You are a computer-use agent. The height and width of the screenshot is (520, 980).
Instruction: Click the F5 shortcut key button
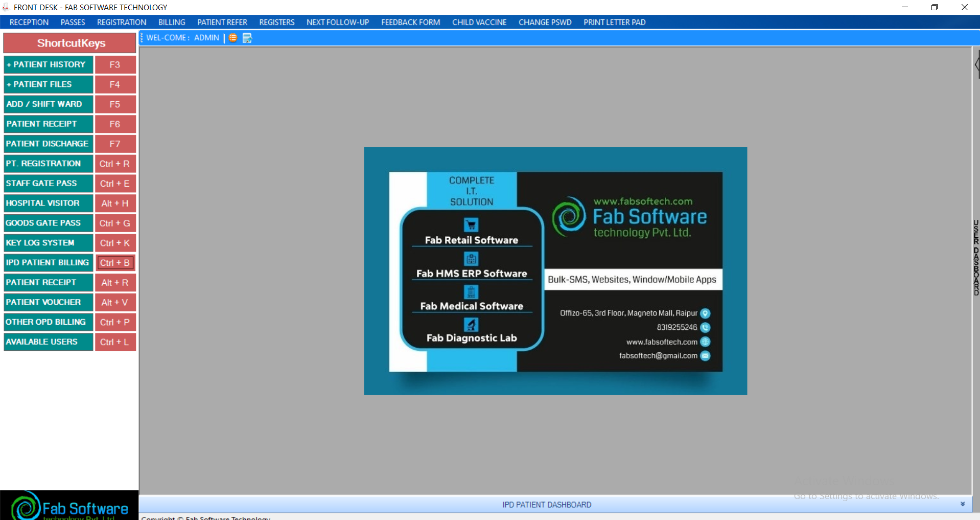(115, 104)
